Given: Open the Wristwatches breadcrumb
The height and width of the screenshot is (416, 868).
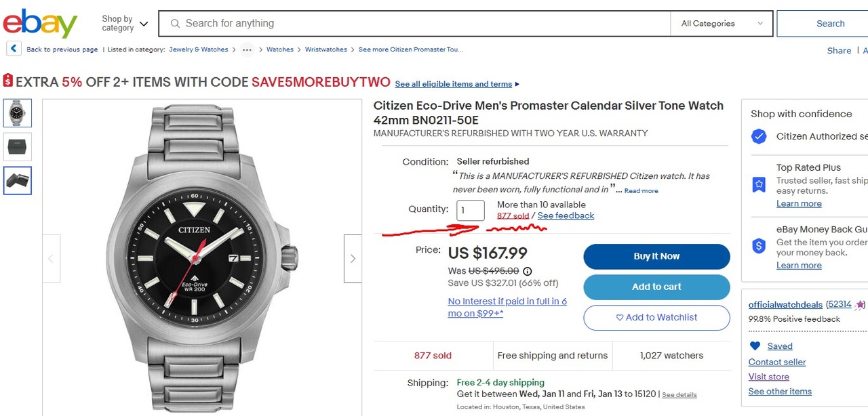Looking at the screenshot, I should pyautogui.click(x=325, y=49).
